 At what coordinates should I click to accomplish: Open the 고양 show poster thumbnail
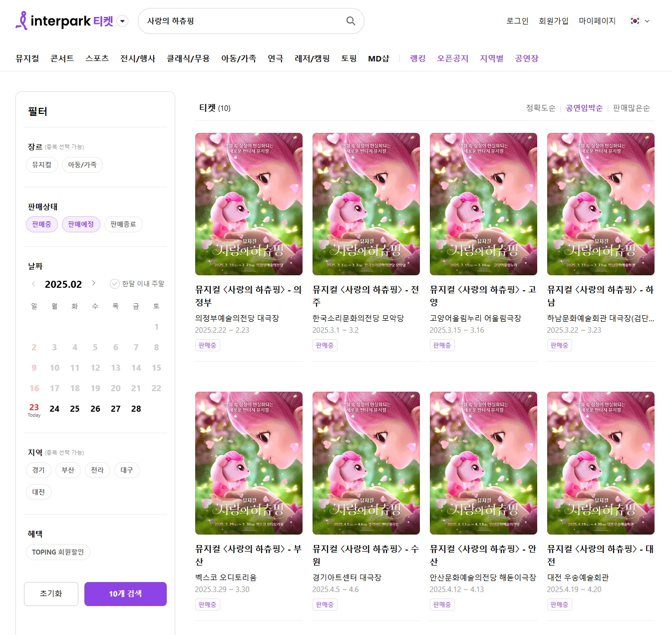pos(483,204)
